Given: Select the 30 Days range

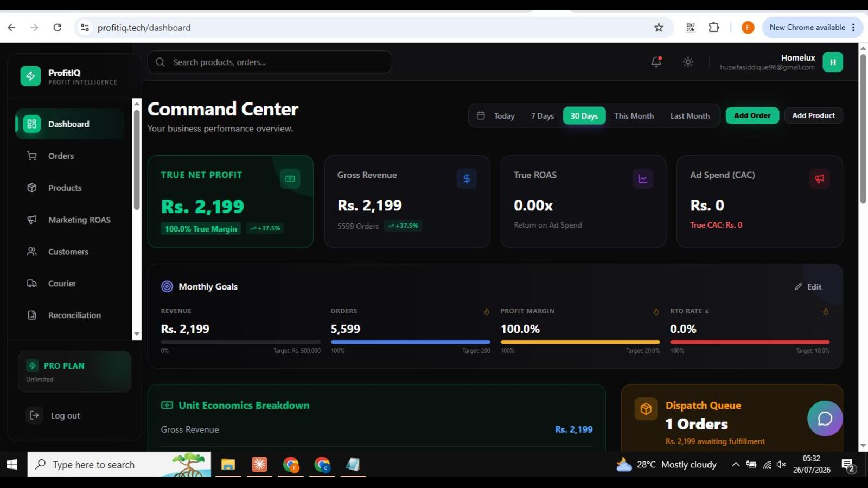Looking at the screenshot, I should (x=584, y=116).
